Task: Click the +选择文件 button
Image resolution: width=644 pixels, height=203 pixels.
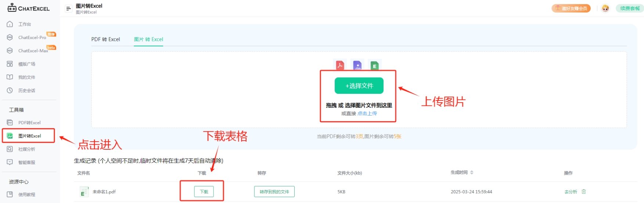Action: click(359, 86)
